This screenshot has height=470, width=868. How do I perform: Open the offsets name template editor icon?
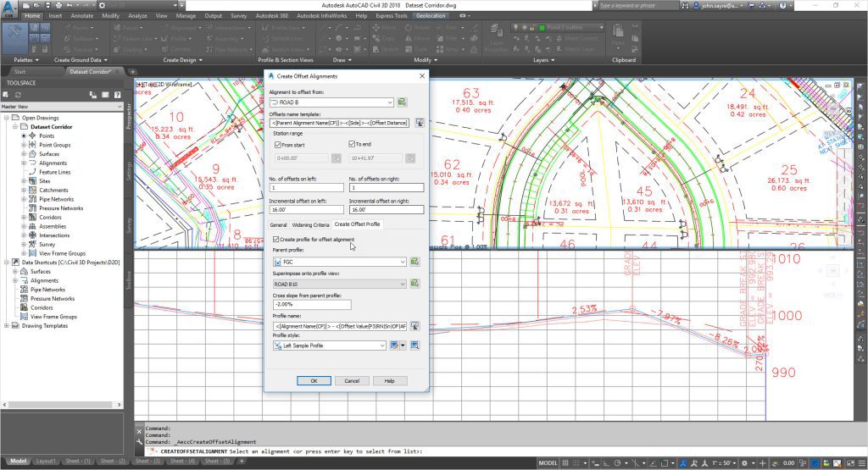(x=419, y=123)
